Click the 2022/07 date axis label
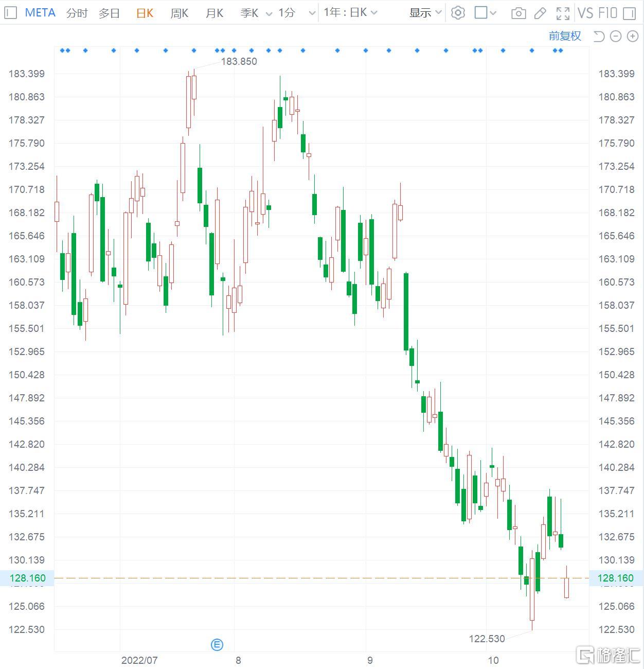This screenshot has height=669, width=644. (139, 660)
